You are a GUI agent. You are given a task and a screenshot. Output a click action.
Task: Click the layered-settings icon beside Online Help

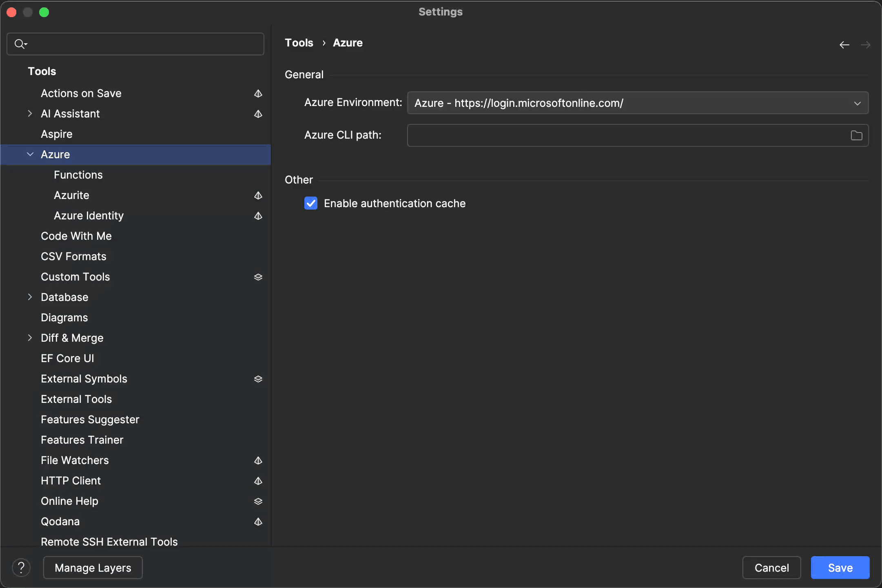[258, 501]
